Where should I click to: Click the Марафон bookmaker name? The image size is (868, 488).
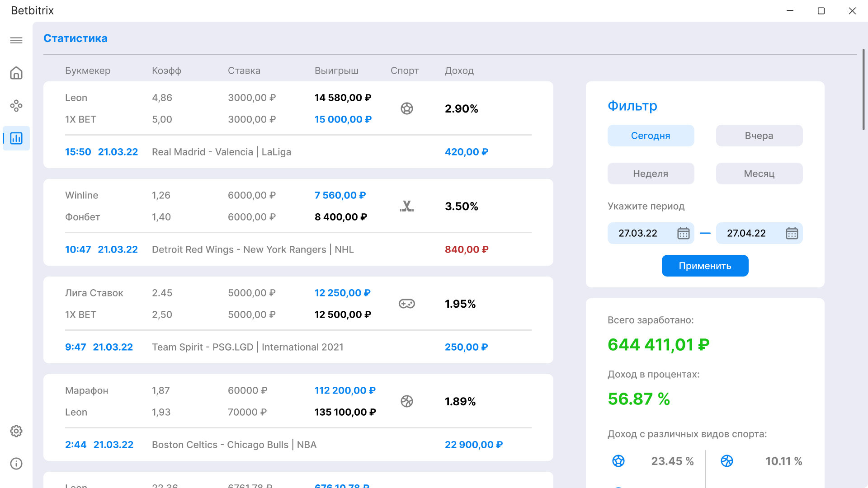87,390
